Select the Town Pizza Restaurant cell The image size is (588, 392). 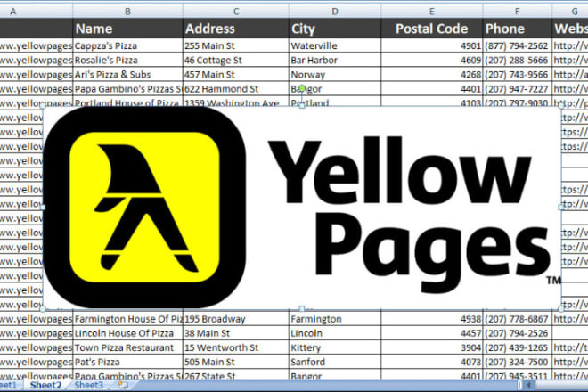click(x=127, y=347)
